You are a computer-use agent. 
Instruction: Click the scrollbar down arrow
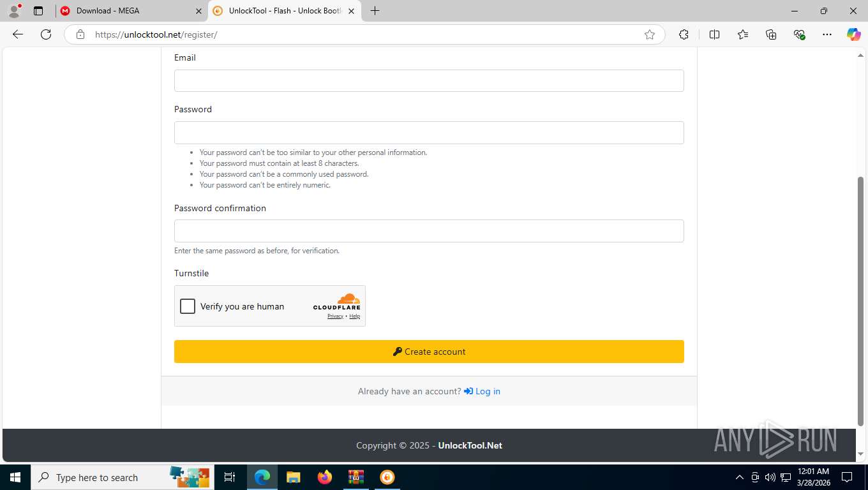coord(860,454)
